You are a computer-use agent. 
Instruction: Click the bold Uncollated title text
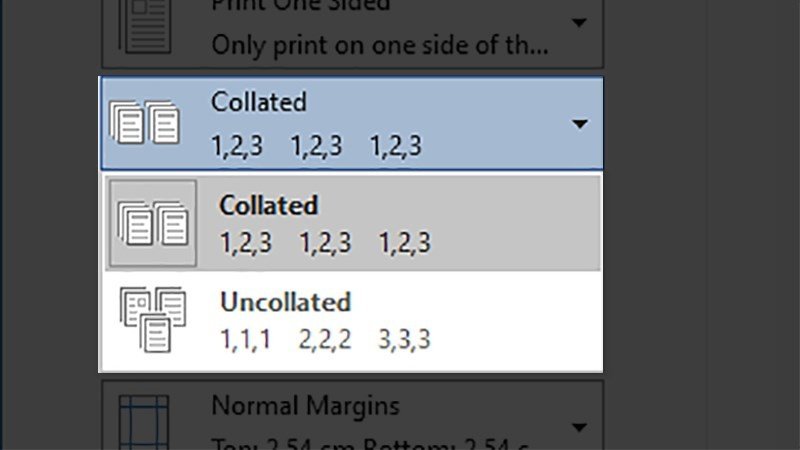(285, 302)
